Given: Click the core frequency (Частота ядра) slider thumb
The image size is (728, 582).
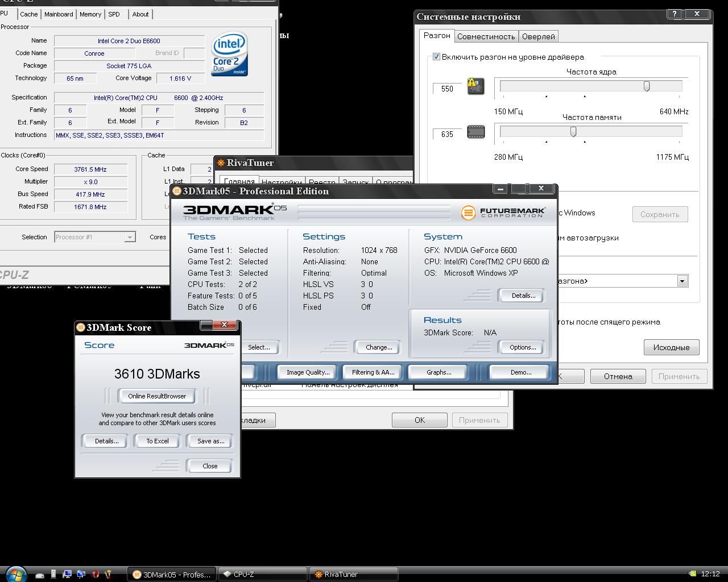Looking at the screenshot, I should pos(647,86).
